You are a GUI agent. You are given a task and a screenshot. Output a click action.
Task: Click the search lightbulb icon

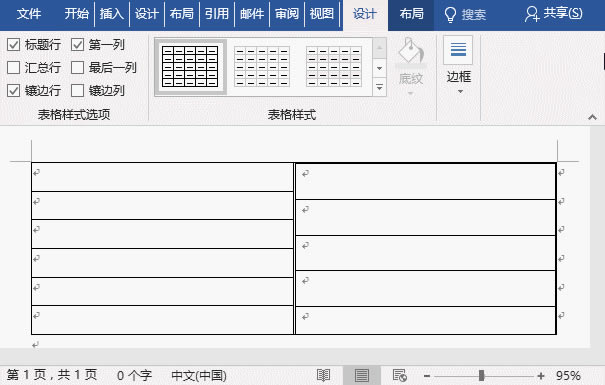(x=450, y=15)
